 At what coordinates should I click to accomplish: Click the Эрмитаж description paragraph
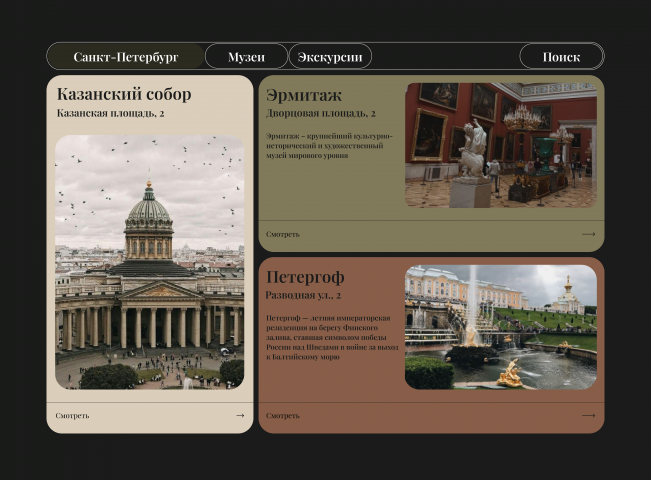(329, 146)
